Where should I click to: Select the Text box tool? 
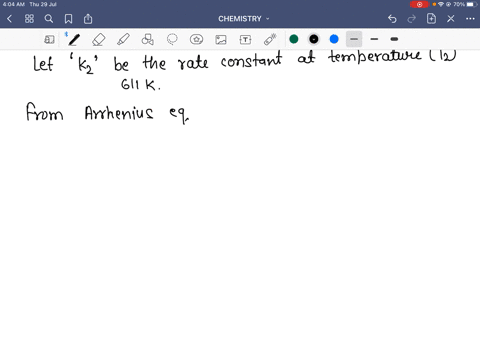click(x=245, y=39)
